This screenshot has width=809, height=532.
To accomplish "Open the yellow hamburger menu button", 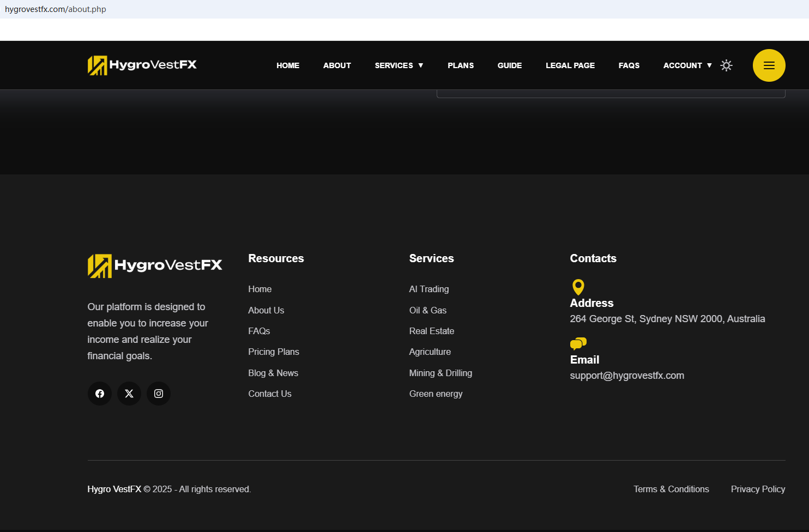I will (x=769, y=65).
